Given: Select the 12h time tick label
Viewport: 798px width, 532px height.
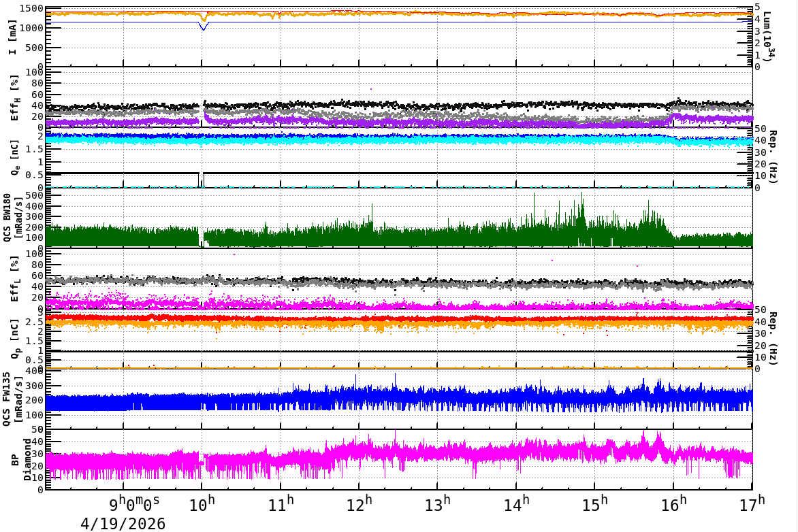Looking at the screenshot, I should click(x=360, y=503).
